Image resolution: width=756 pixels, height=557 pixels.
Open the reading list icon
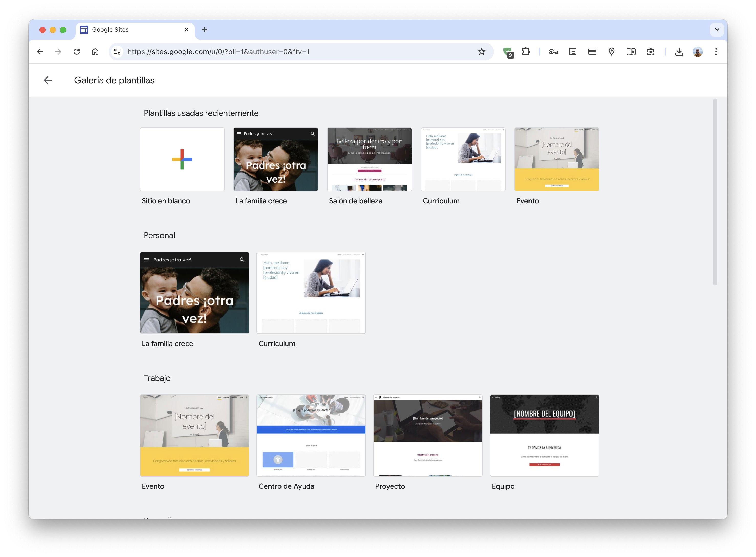pos(573,52)
